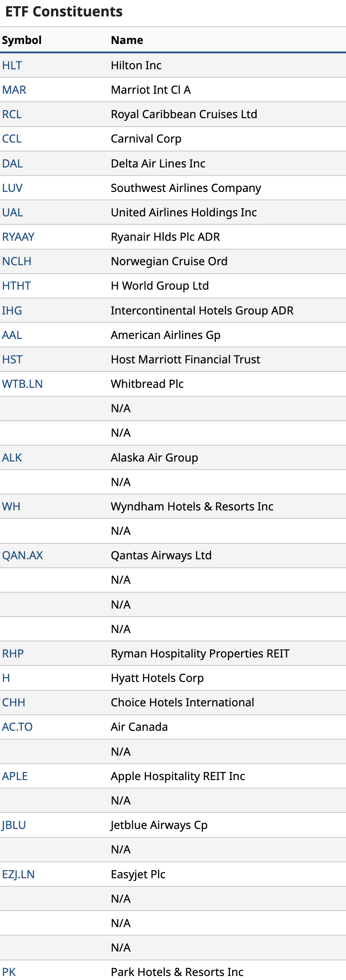Open the DAL symbol link

12,163
